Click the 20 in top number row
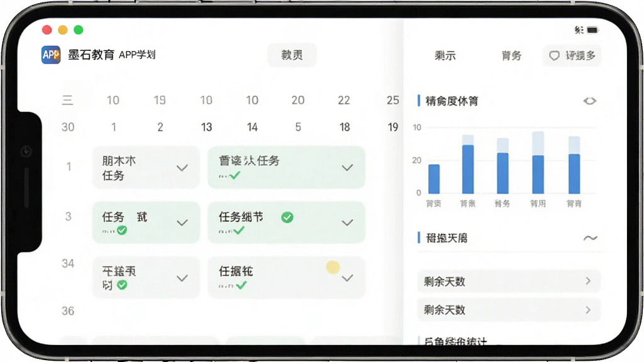This screenshot has width=644, height=362. (297, 100)
